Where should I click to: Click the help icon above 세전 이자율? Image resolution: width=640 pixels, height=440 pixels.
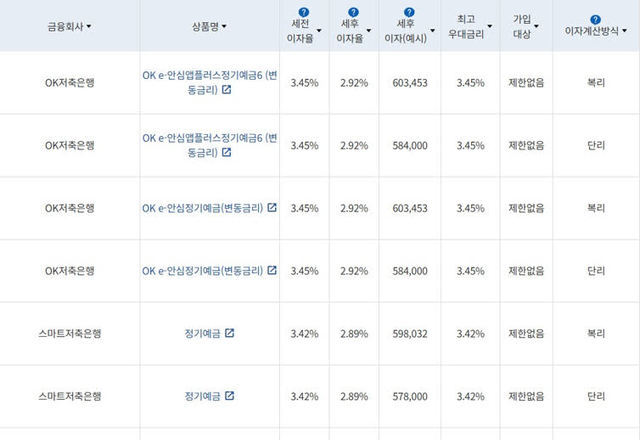tap(303, 12)
